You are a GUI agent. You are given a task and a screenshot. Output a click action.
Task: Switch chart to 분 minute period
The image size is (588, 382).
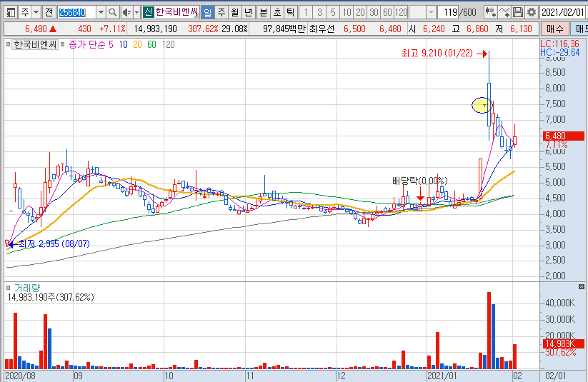[263, 12]
